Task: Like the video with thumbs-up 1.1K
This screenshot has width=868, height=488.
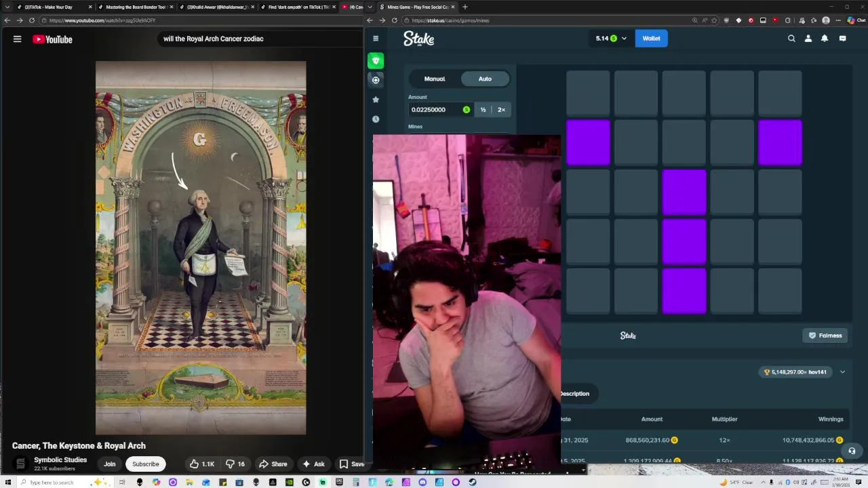Action: coord(202,464)
